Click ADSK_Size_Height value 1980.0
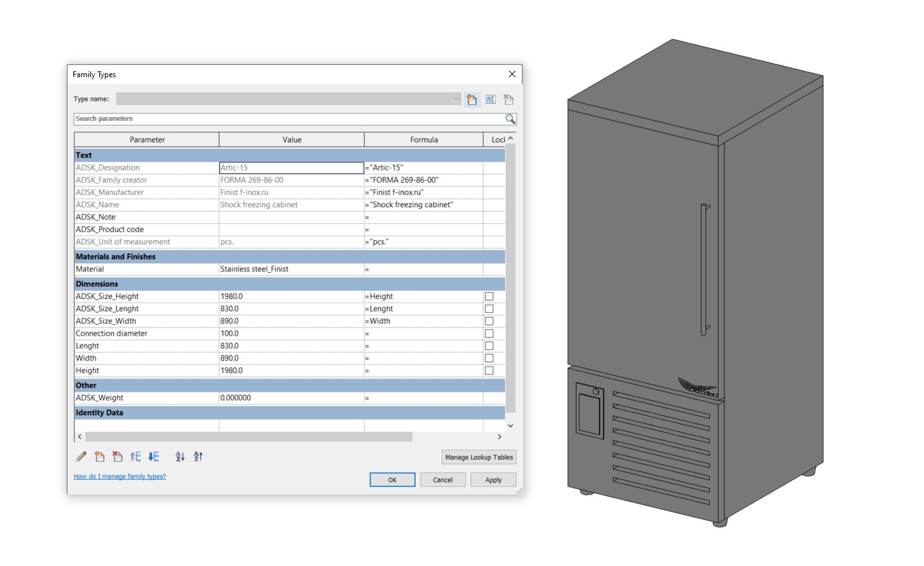Viewport: 924px width, 566px height. (x=291, y=297)
